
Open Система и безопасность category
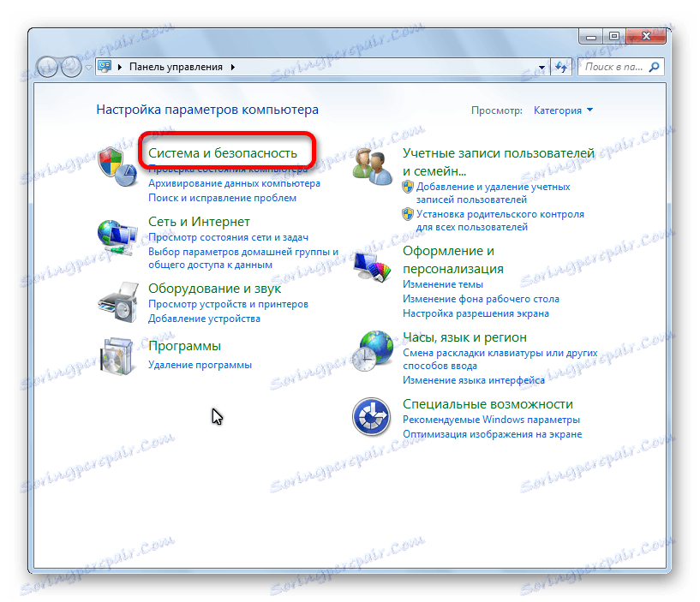[x=222, y=153]
